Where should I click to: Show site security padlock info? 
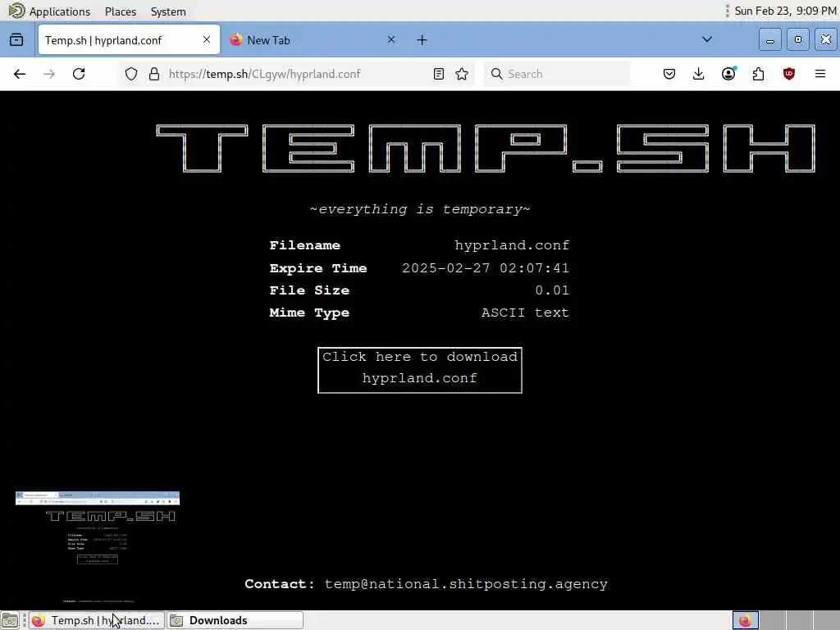(154, 74)
